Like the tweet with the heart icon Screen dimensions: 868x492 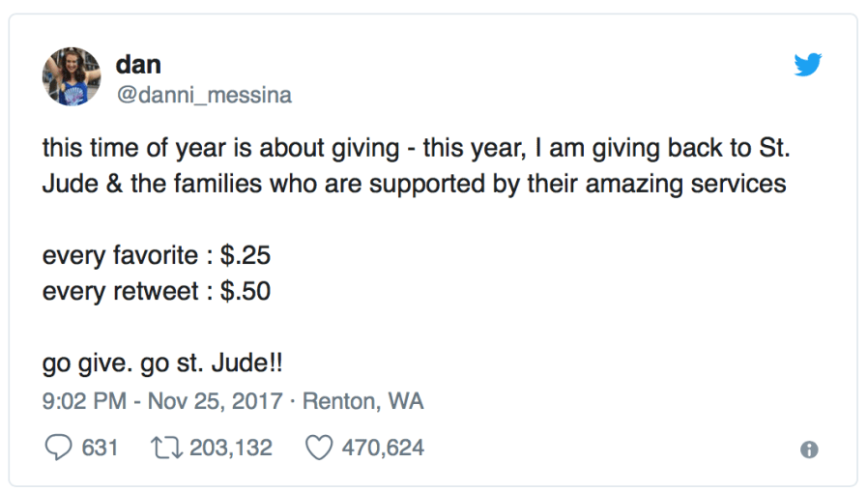[318, 448]
